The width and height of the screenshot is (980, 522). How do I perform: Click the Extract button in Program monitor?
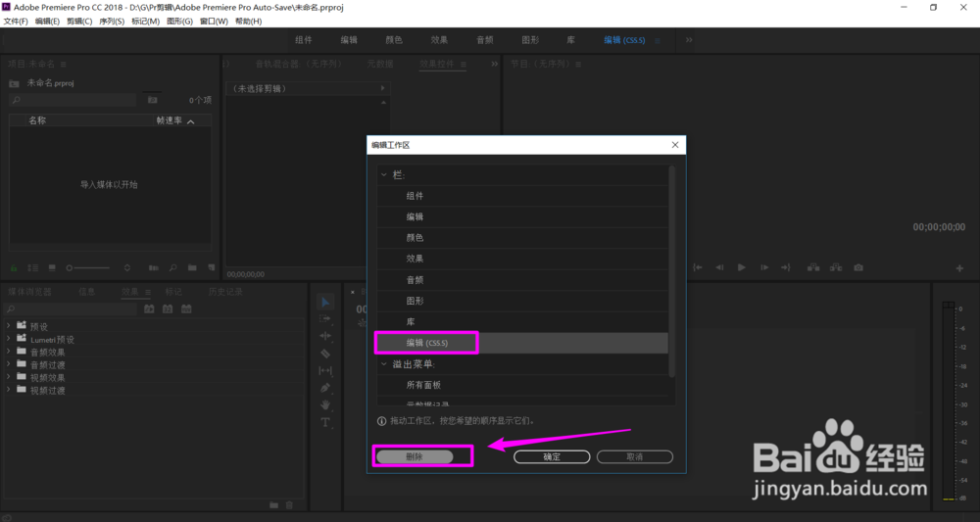836,267
